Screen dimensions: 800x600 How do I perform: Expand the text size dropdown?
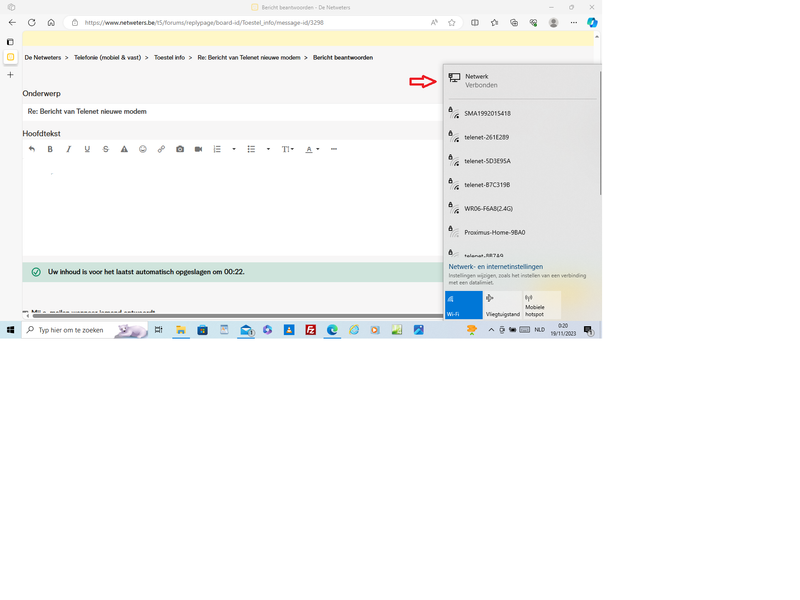click(x=288, y=149)
